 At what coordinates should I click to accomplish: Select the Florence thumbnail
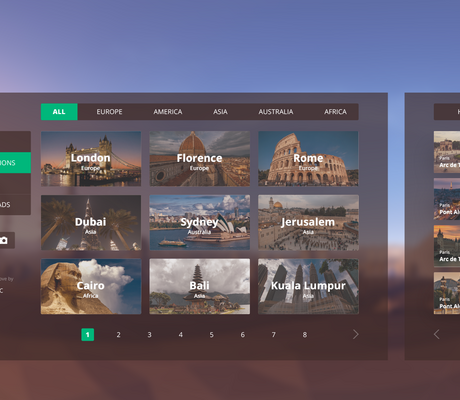coord(200,159)
